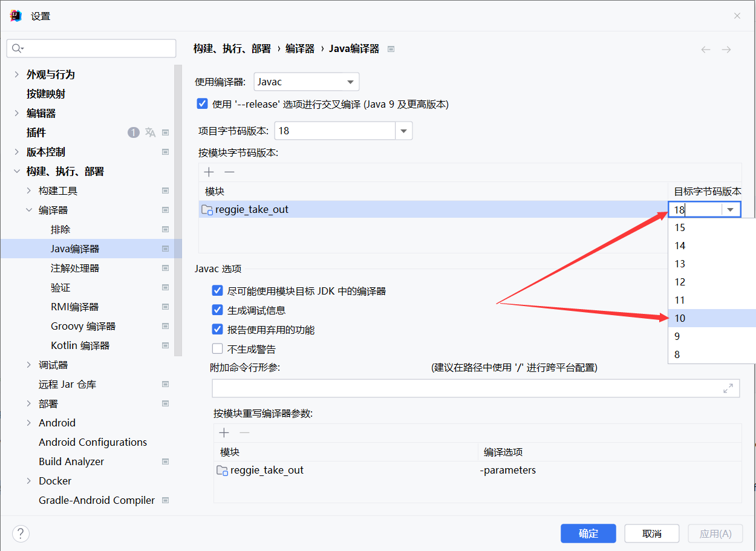Click the forward navigation arrow
The image size is (756, 551).
(x=726, y=50)
